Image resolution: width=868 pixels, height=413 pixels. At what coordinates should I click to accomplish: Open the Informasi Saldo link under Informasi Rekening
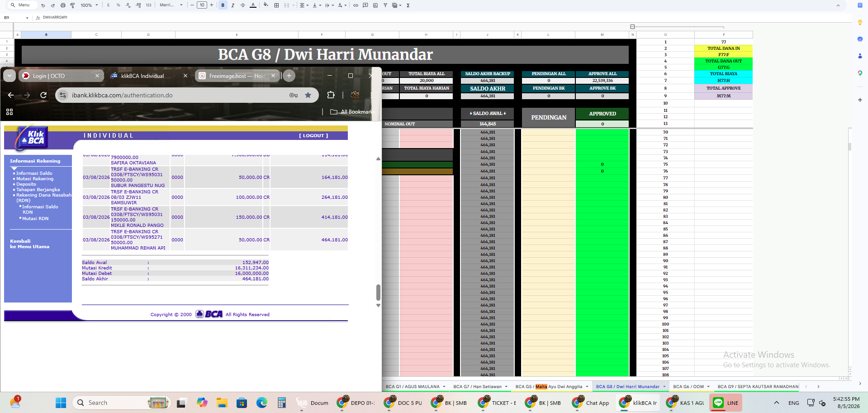(34, 173)
